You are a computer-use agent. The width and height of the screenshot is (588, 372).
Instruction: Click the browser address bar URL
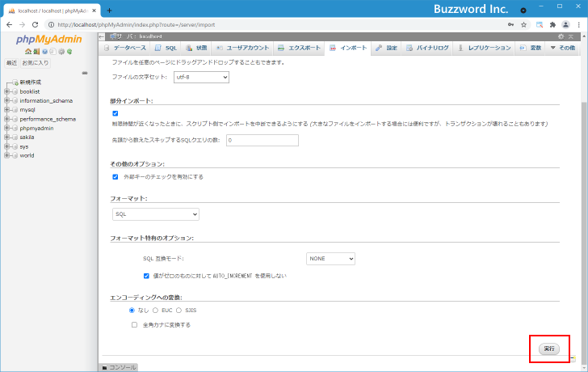136,25
